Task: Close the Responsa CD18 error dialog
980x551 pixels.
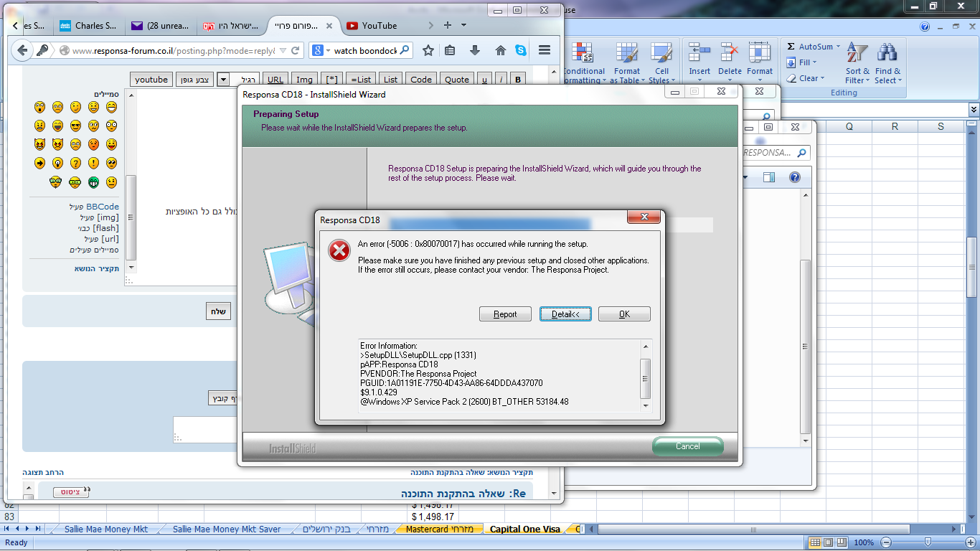Action: point(644,217)
